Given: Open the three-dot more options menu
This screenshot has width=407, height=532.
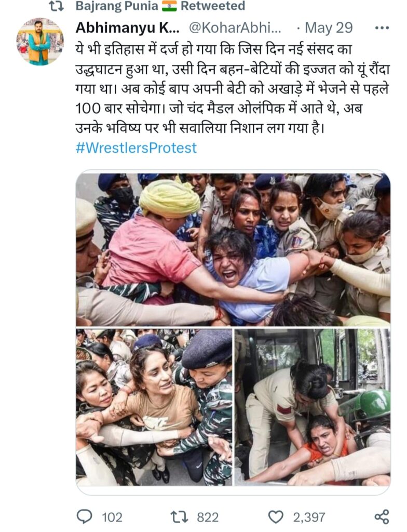Looking at the screenshot, I should 382,28.
